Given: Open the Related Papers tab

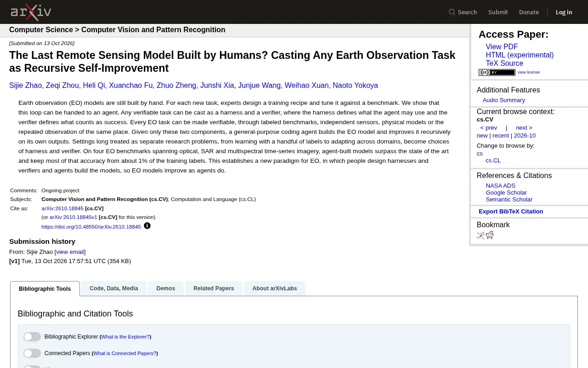Looking at the screenshot, I should pyautogui.click(x=214, y=288).
